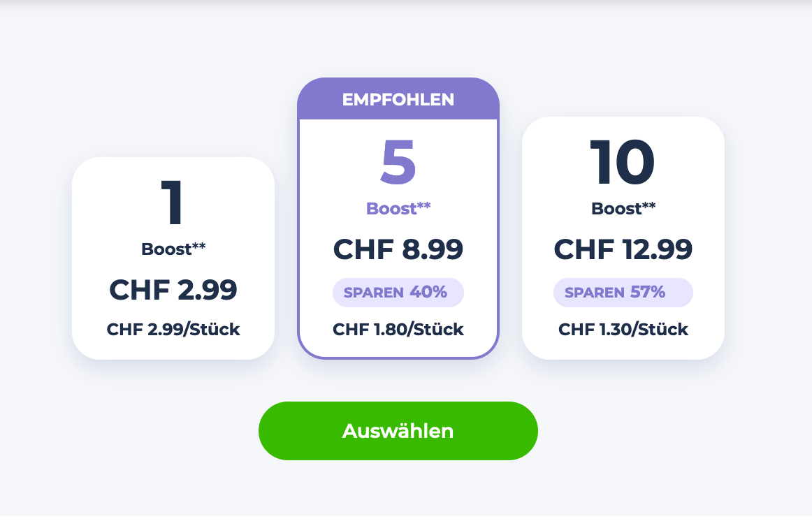812x521 pixels.
Task: Click the purple Boost label under numeral 5
Action: (x=391, y=209)
